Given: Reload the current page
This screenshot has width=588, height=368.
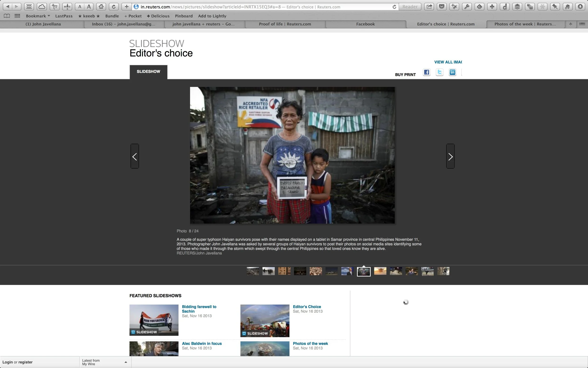Looking at the screenshot, I should (114, 7).
